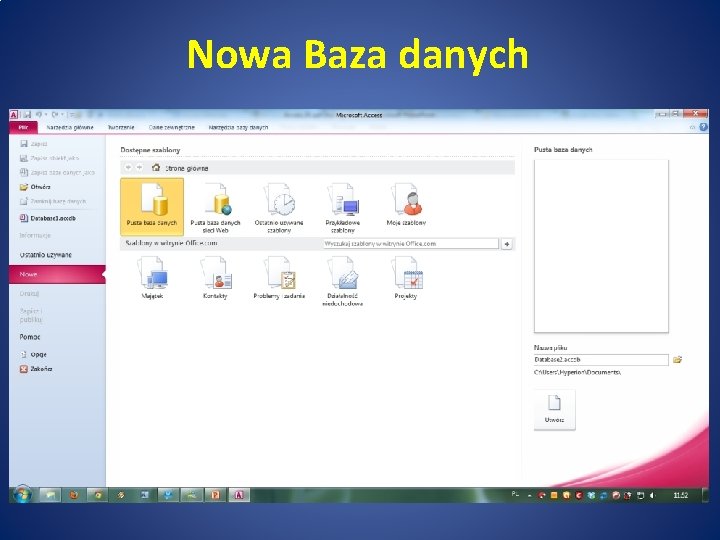Screen dimensions: 720x540
Task: Click the Windows Start orb
Action: (x=22, y=495)
